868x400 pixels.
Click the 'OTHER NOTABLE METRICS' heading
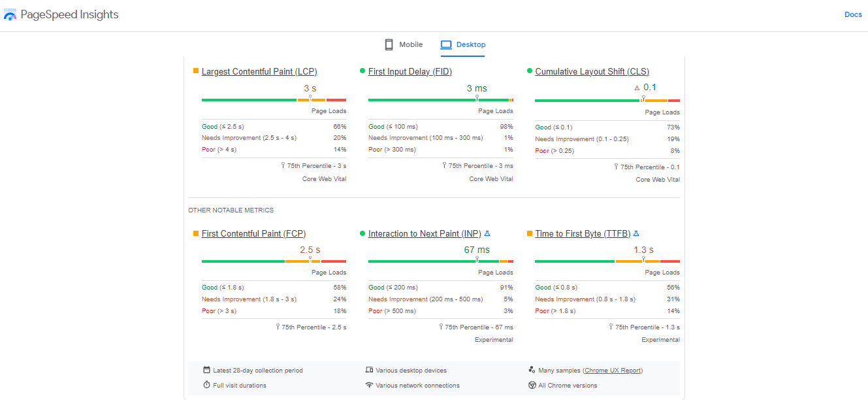click(231, 210)
